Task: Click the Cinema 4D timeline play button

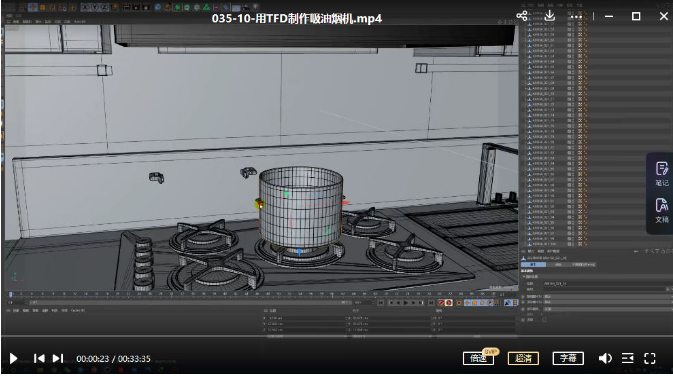Action: pyautogui.click(x=406, y=303)
